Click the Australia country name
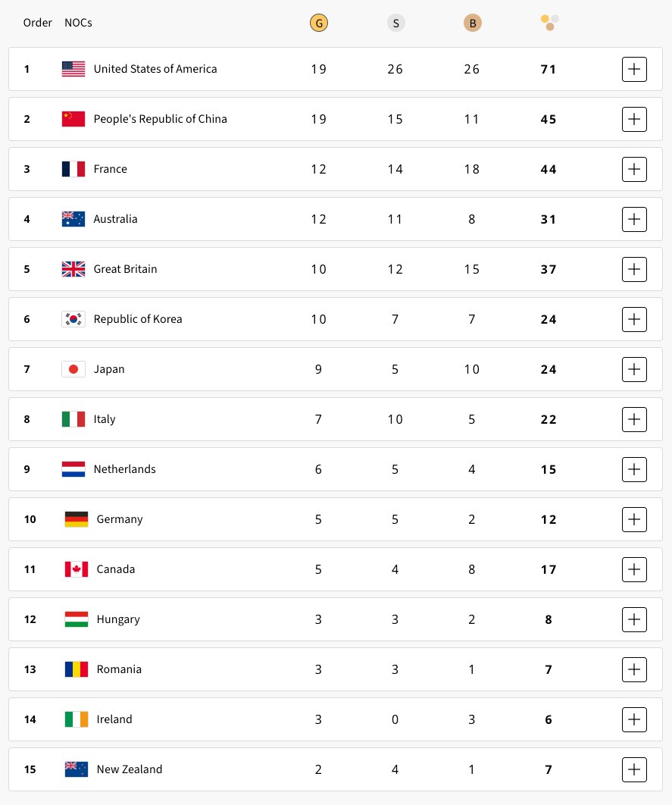The height and width of the screenshot is (805, 672). pyautogui.click(x=115, y=219)
